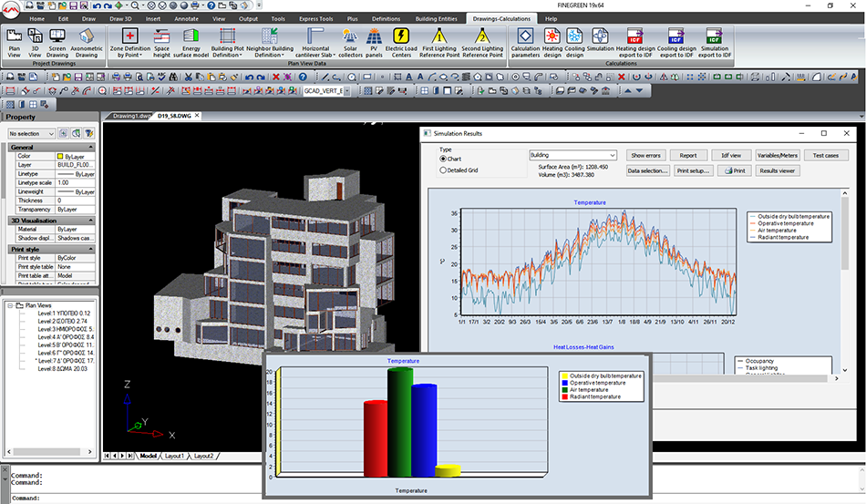Select Level:1 ΥΠΟΓΕΙΟ 0.12 tree item
The height and width of the screenshot is (504, 866).
(x=64, y=314)
